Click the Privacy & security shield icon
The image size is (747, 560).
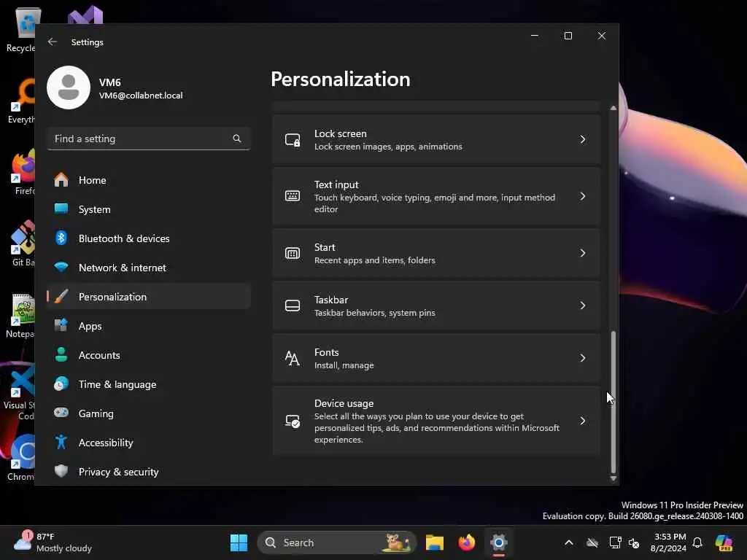point(61,471)
